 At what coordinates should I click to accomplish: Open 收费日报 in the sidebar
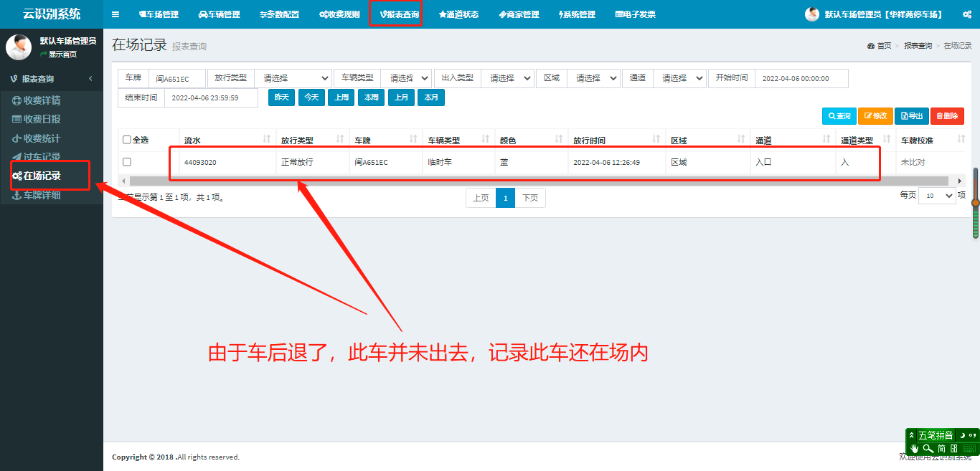(x=37, y=119)
